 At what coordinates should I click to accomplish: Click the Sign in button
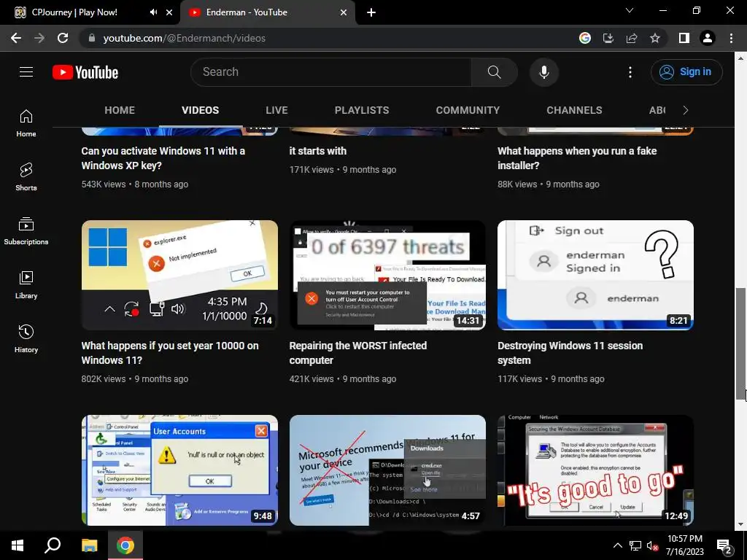(x=686, y=72)
